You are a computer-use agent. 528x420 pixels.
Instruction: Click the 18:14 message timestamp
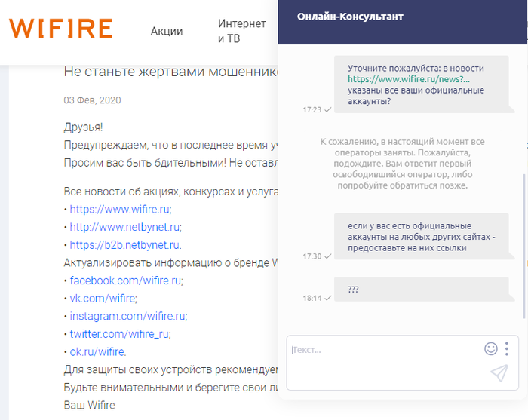312,298
